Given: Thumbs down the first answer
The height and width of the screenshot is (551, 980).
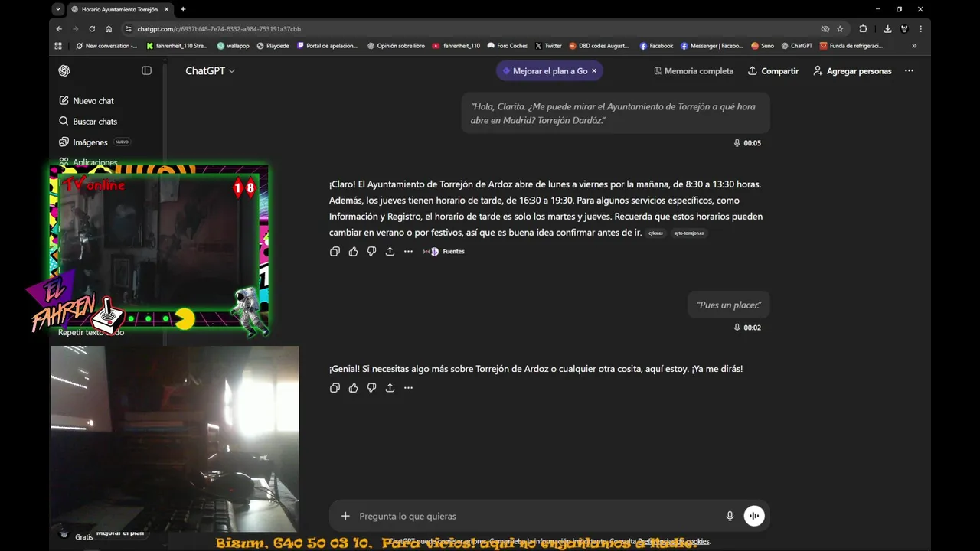Looking at the screenshot, I should [371, 251].
